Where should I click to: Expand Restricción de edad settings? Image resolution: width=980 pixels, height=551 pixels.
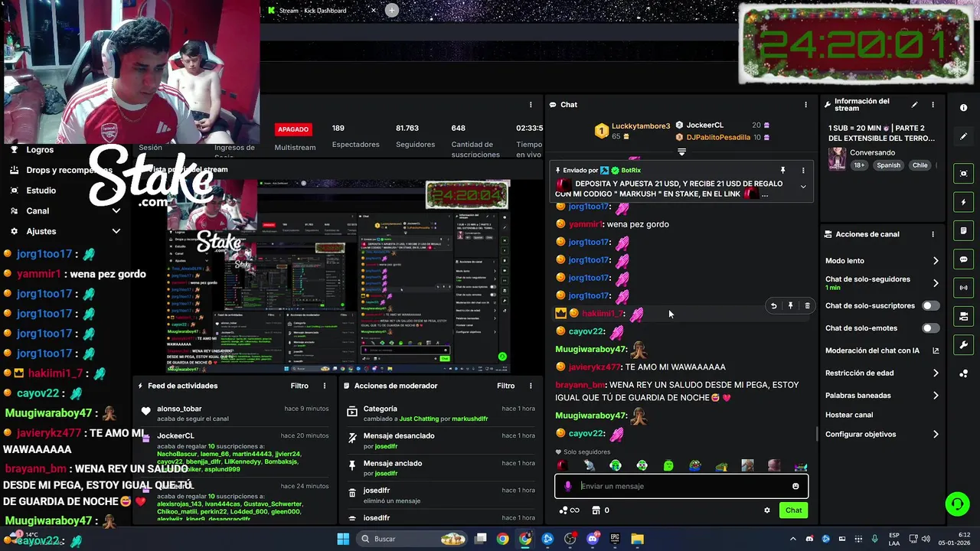(936, 373)
